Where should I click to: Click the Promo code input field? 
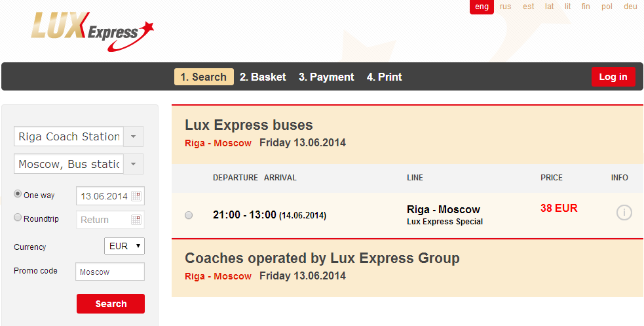[x=110, y=272]
